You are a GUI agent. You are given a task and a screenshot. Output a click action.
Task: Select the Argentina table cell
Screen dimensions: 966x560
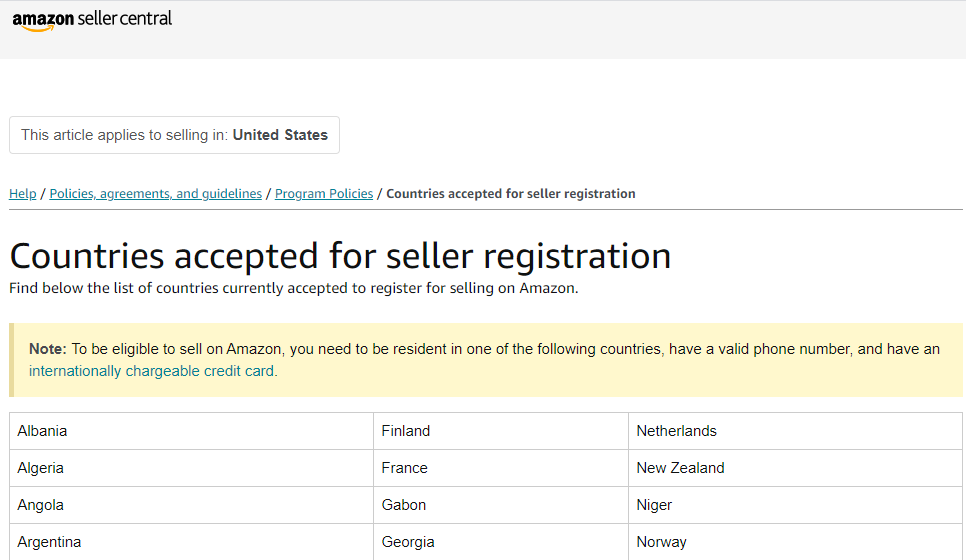click(x=192, y=542)
